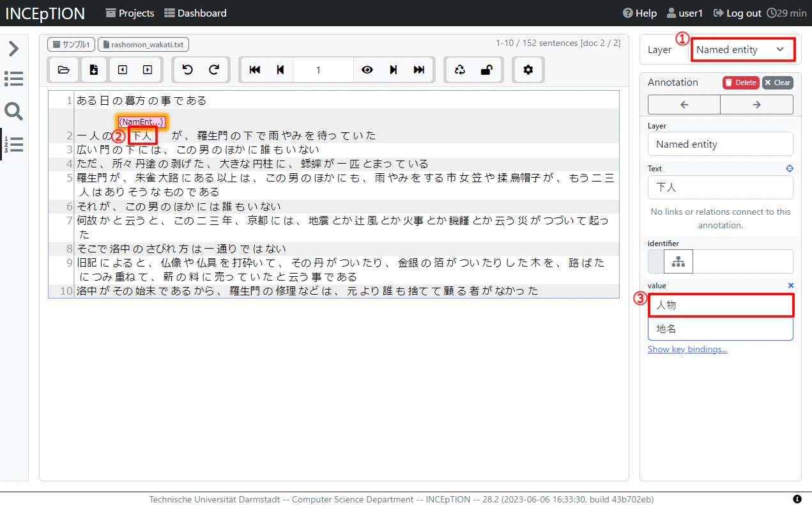Redo the last annotation action
Image resolution: width=812 pixels, height=505 pixels.
tap(214, 70)
